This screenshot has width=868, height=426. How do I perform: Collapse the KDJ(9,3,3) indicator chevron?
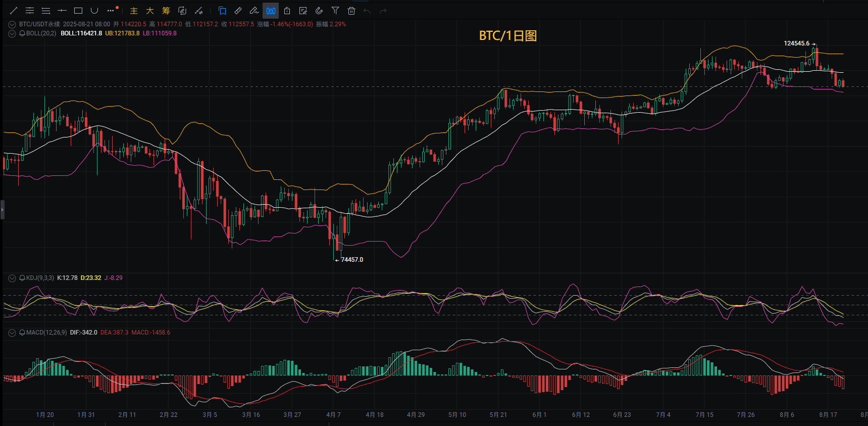tap(12, 278)
